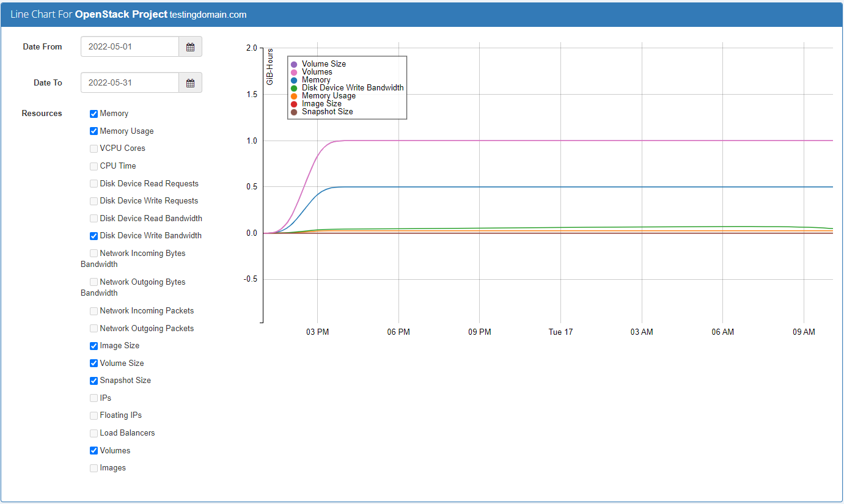Viewport: 844px width, 504px height.
Task: Enable the Images checkbox
Action: tap(94, 468)
